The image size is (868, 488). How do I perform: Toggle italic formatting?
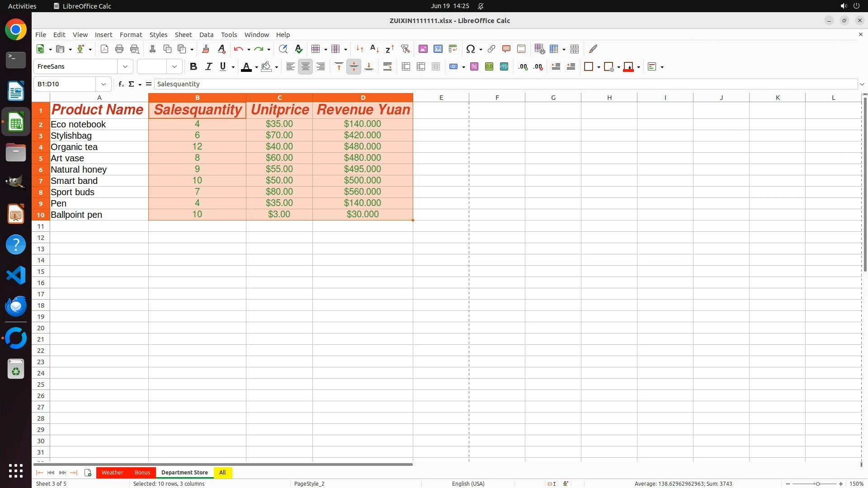(208, 67)
